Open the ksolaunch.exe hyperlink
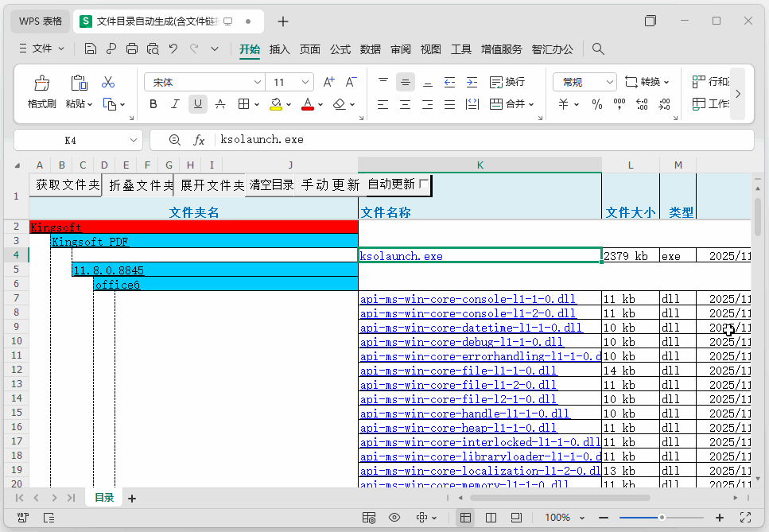 [x=401, y=256]
